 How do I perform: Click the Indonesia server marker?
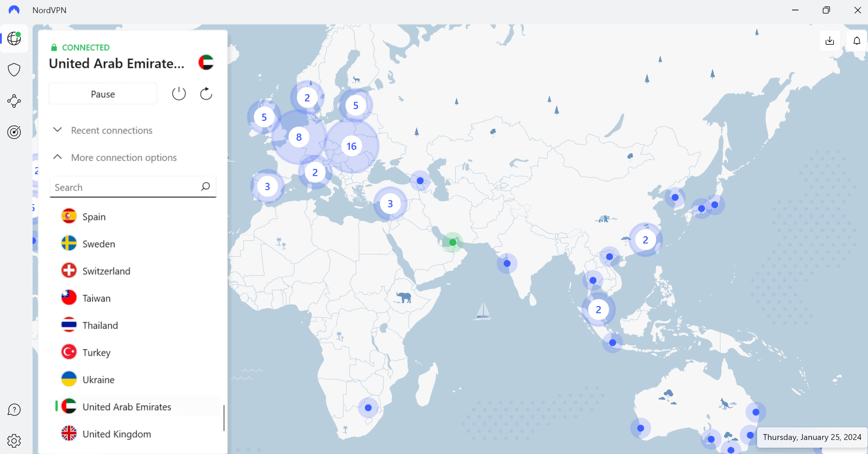pos(612,343)
